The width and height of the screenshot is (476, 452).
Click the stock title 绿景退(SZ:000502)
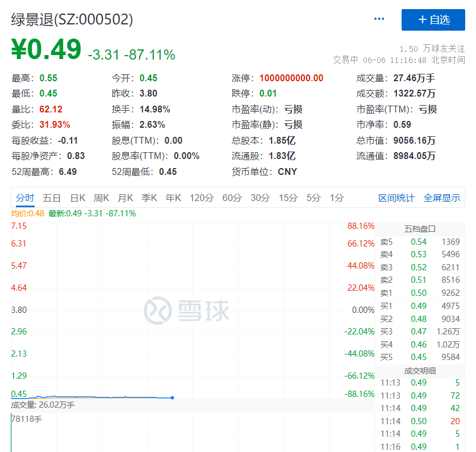(x=72, y=19)
